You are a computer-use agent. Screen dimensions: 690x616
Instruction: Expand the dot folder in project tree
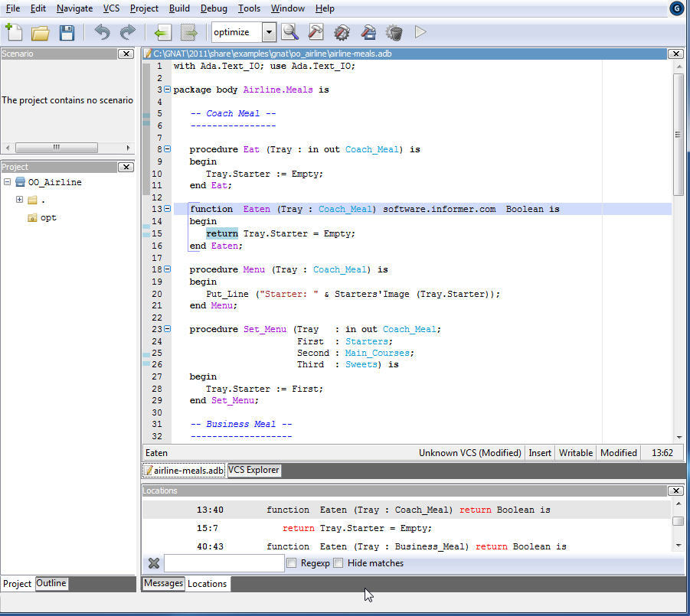tap(19, 200)
